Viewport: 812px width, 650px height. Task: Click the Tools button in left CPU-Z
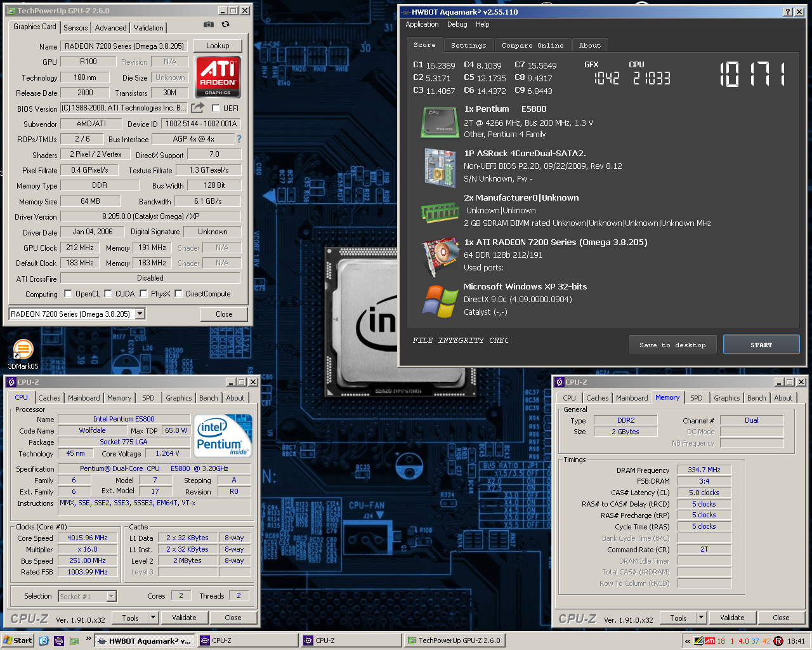tap(131, 618)
